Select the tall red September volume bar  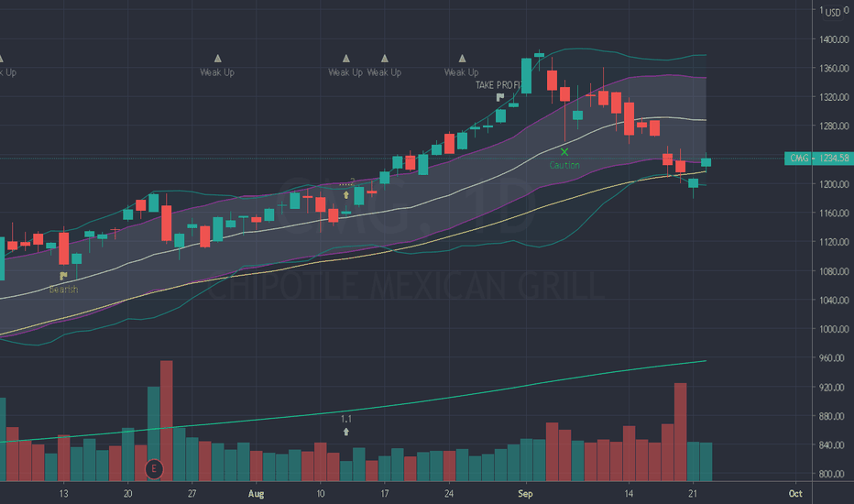(x=680, y=433)
